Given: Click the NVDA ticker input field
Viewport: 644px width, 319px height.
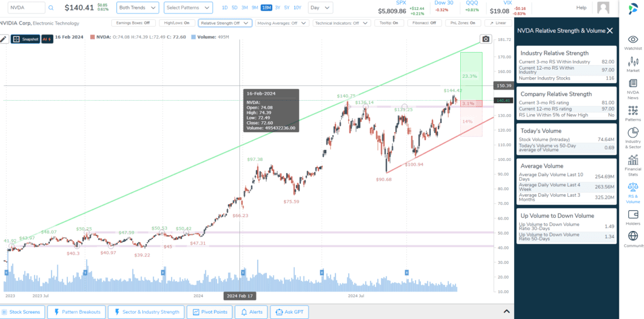Looking at the screenshot, I should tap(26, 8).
